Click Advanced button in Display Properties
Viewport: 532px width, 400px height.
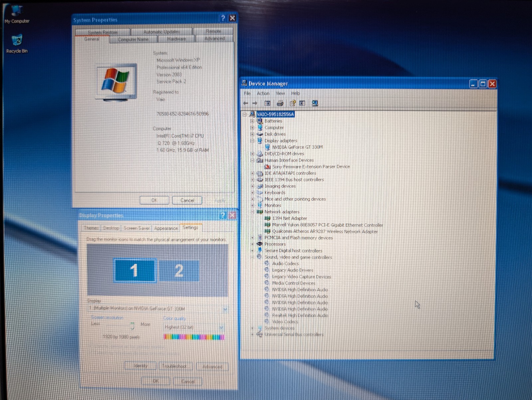pos(212,366)
